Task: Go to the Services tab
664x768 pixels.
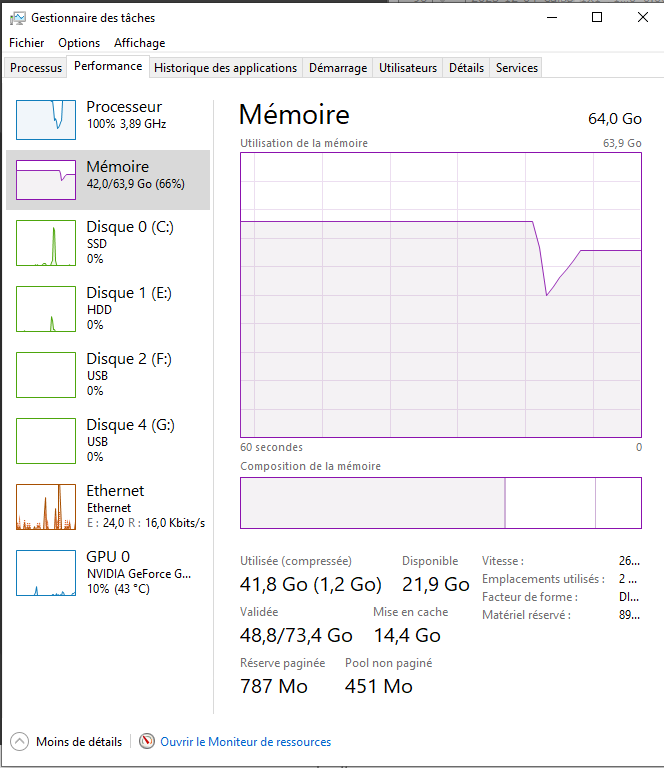Action: tap(517, 68)
